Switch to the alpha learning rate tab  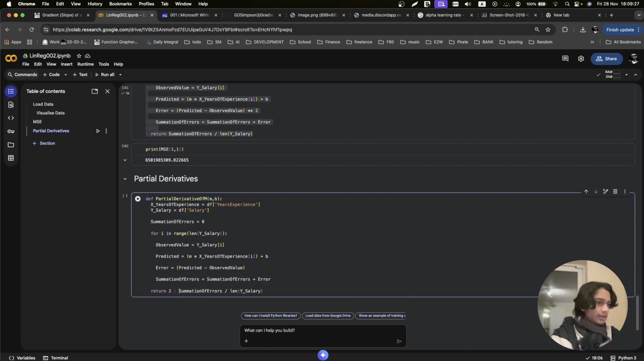pos(445,15)
